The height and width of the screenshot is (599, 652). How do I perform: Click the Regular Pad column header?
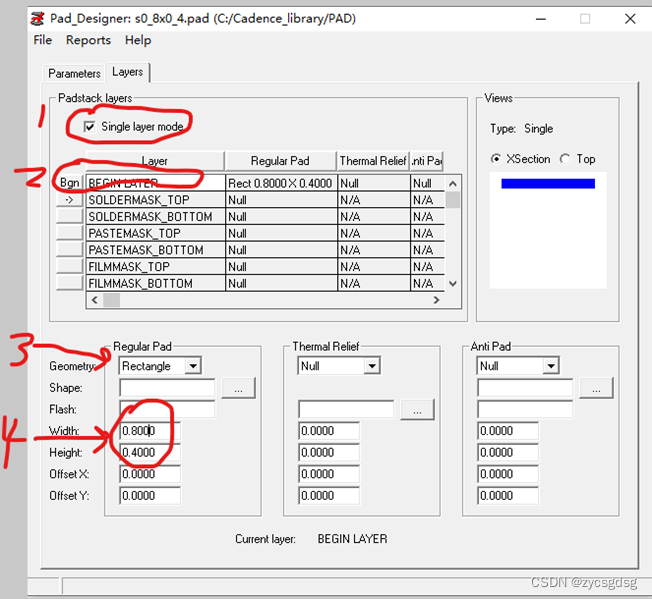[x=279, y=161]
